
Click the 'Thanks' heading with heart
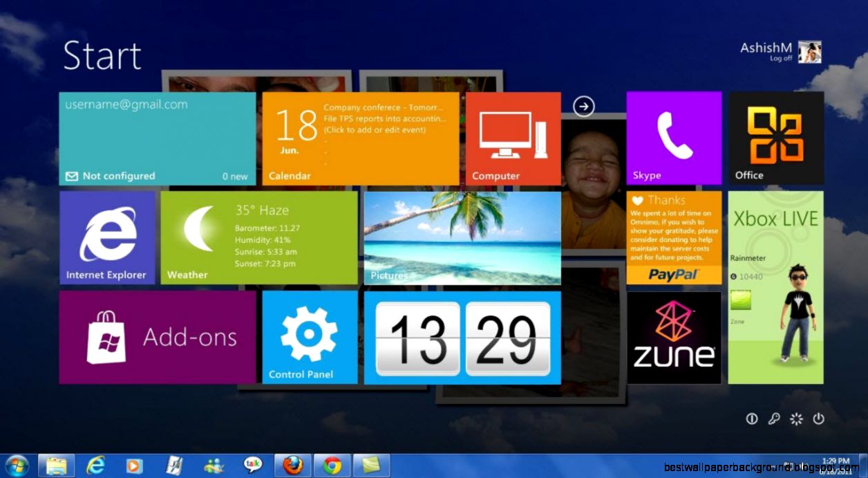(x=659, y=200)
